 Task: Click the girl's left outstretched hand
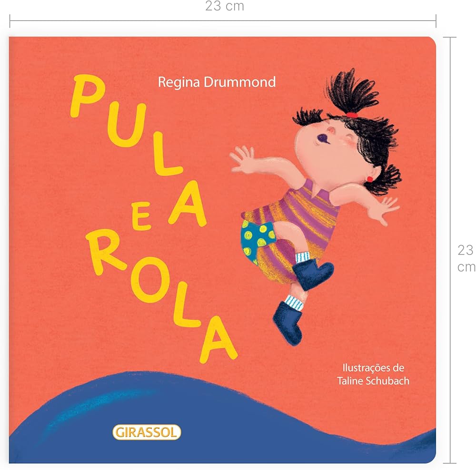242,159
